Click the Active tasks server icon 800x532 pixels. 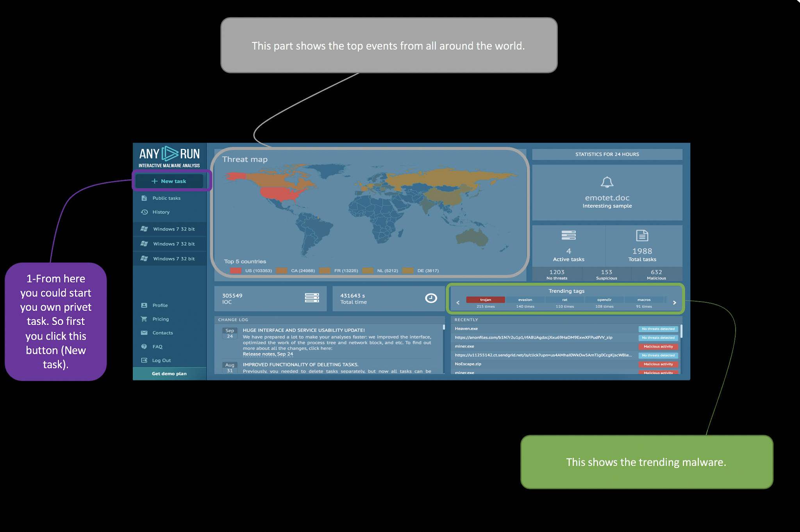tap(568, 235)
